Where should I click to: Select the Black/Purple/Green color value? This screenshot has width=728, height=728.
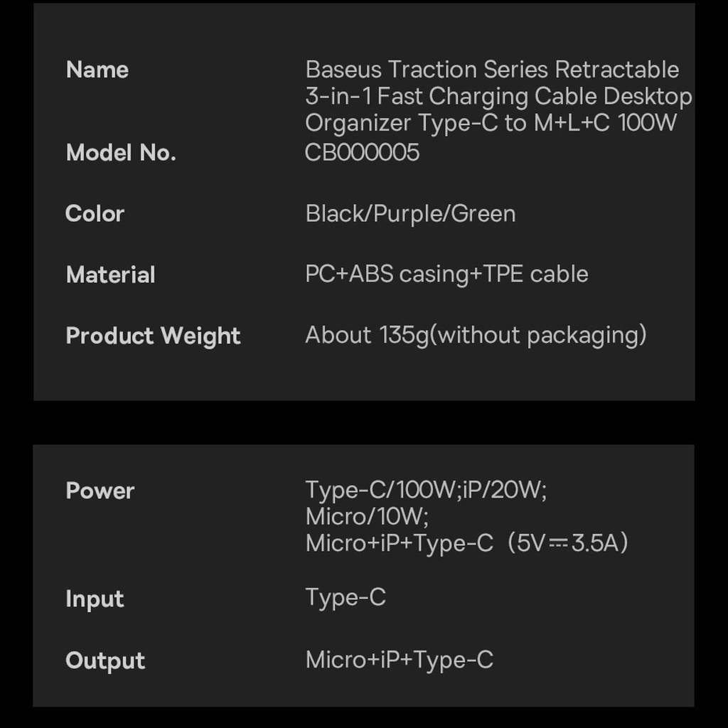pyautogui.click(x=410, y=213)
